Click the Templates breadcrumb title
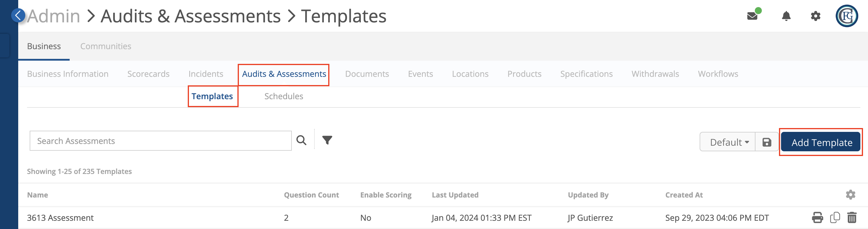868x229 pixels. coord(343,16)
